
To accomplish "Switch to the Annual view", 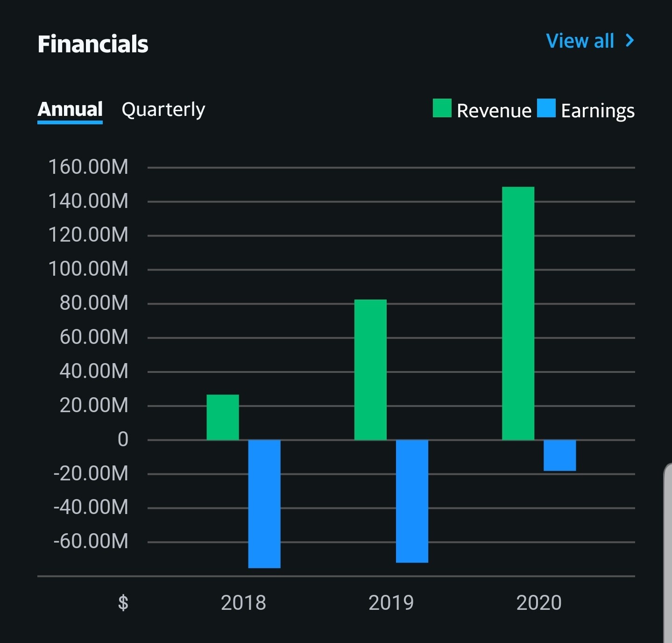I will click(x=70, y=109).
